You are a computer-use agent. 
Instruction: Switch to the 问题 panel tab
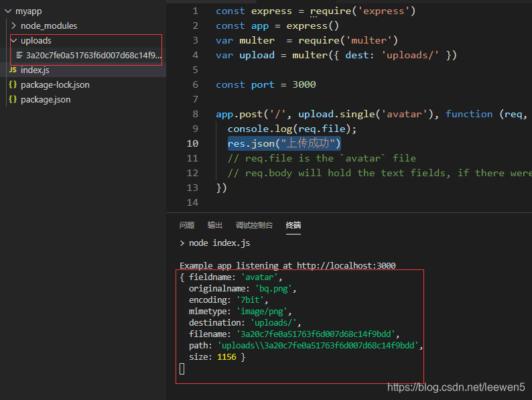(x=187, y=225)
